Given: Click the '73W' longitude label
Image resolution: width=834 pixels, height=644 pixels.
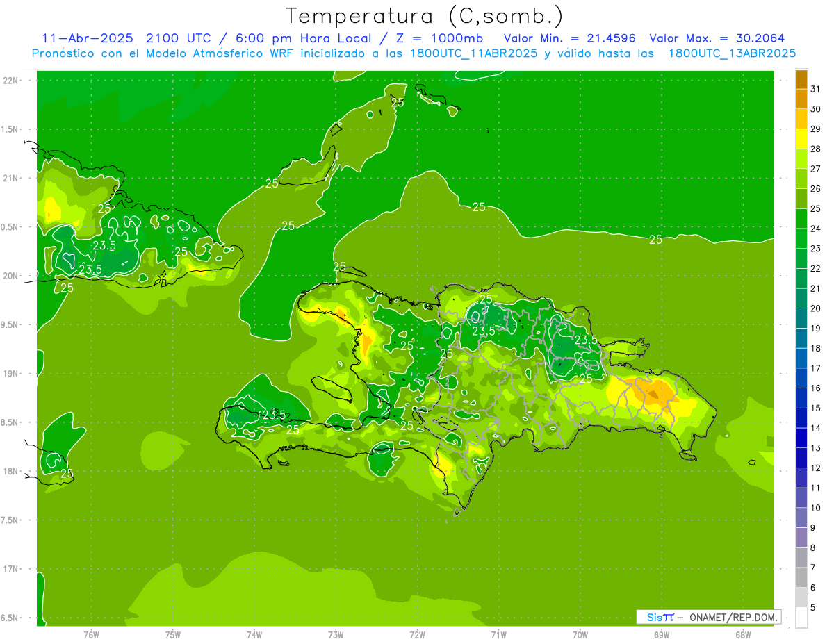Looking at the screenshot, I should click(336, 635).
